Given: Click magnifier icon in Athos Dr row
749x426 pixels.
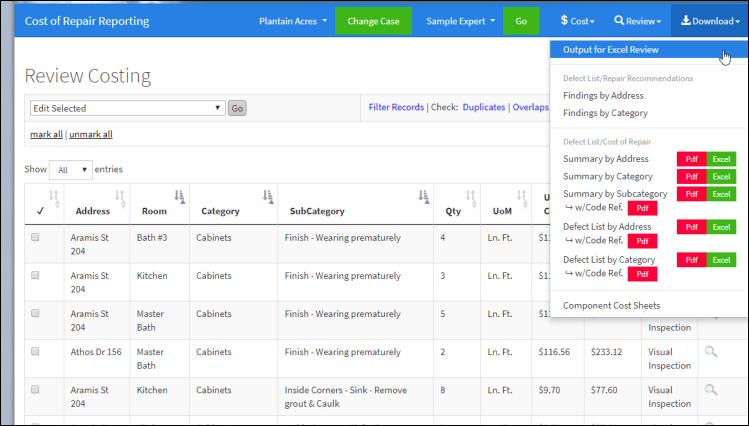Looking at the screenshot, I should pyautogui.click(x=711, y=352).
